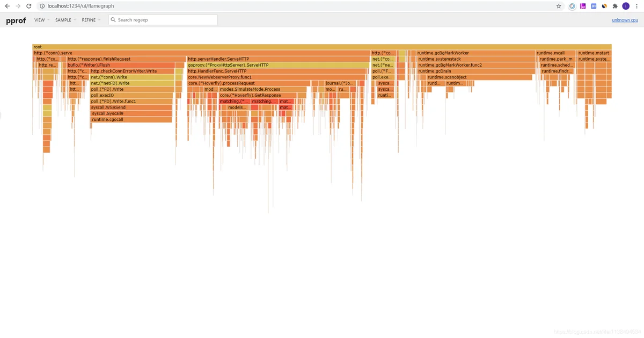Click the blue JH extension icon
The width and height of the screenshot is (644, 338).
click(x=594, y=6)
